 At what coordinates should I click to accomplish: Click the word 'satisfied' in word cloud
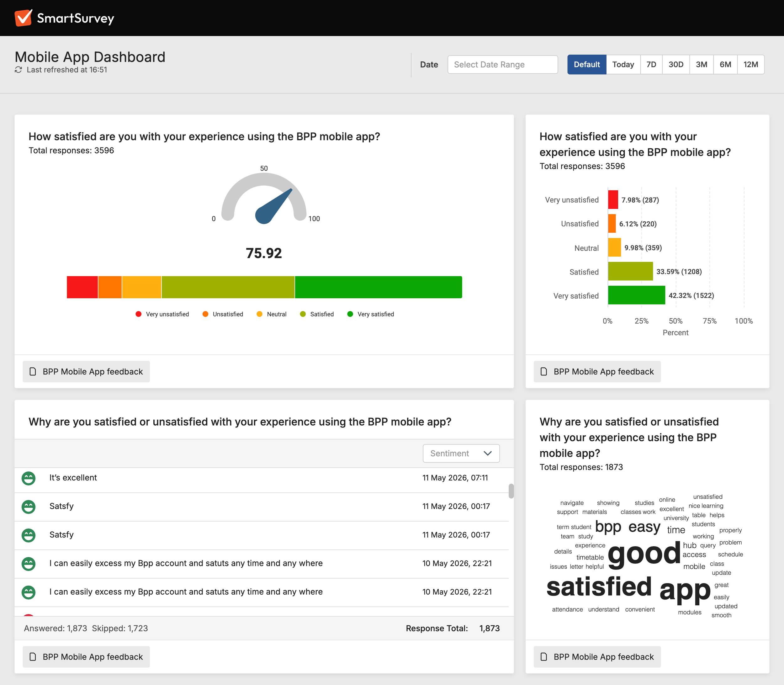[599, 587]
